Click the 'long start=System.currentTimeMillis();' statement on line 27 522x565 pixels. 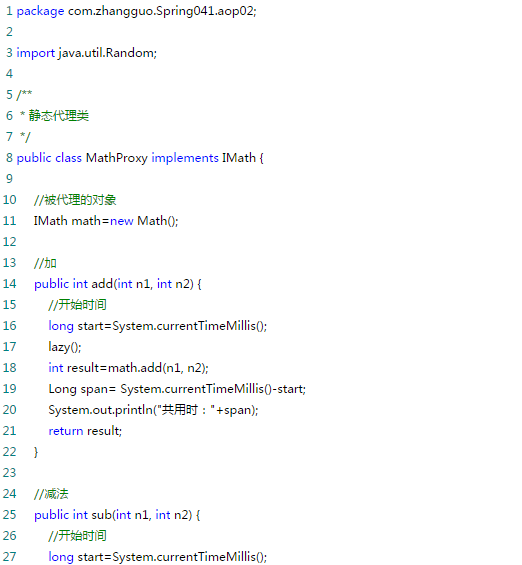click(x=158, y=557)
